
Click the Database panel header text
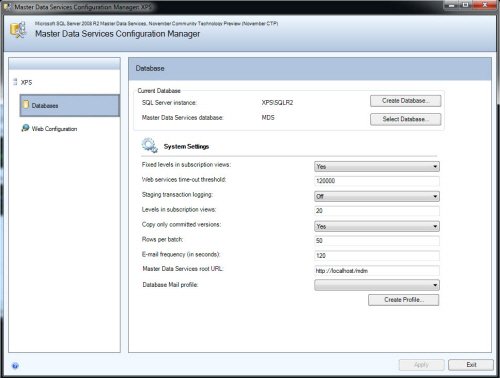pos(150,68)
